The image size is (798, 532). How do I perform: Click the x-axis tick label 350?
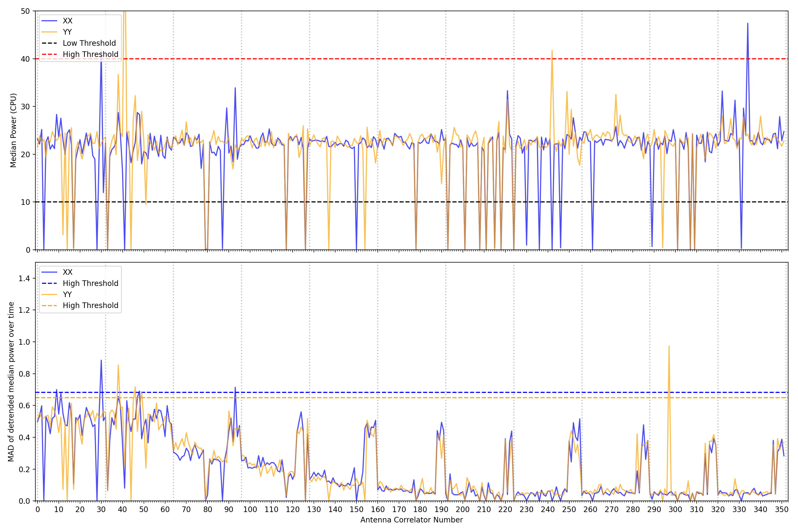click(x=782, y=509)
